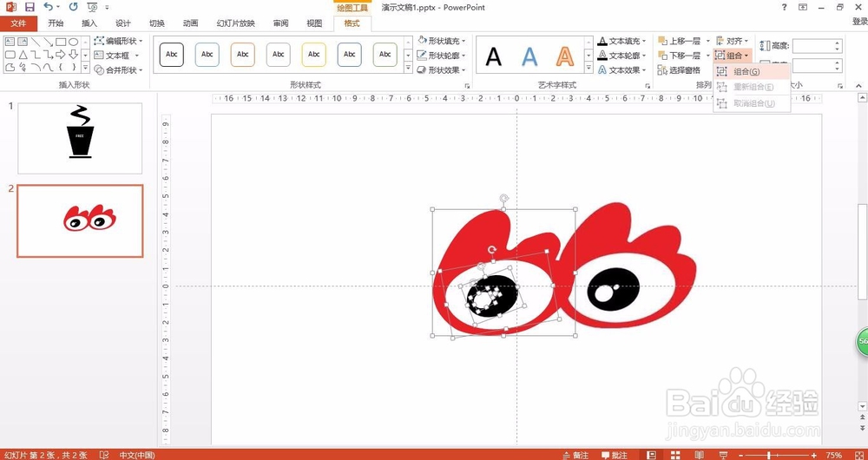Switch to Slide Sorter view
The image size is (868, 460).
click(x=676, y=455)
